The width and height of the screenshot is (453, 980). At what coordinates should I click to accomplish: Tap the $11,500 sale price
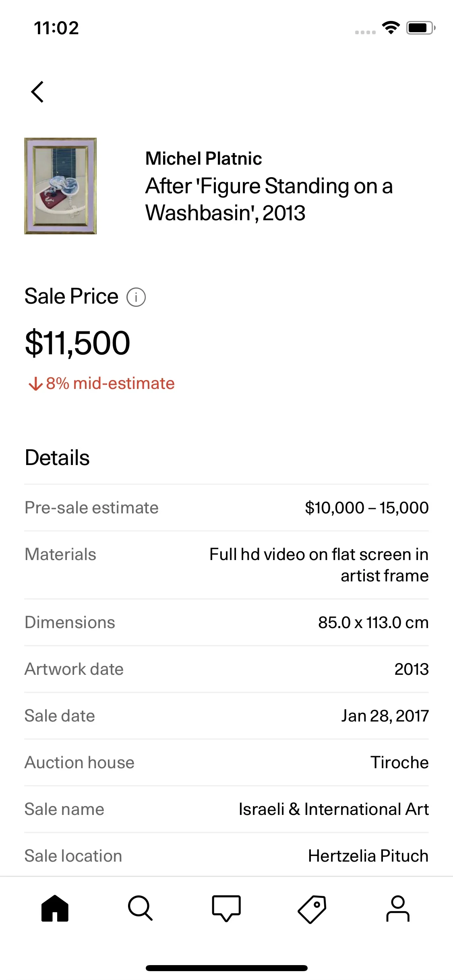[78, 343]
